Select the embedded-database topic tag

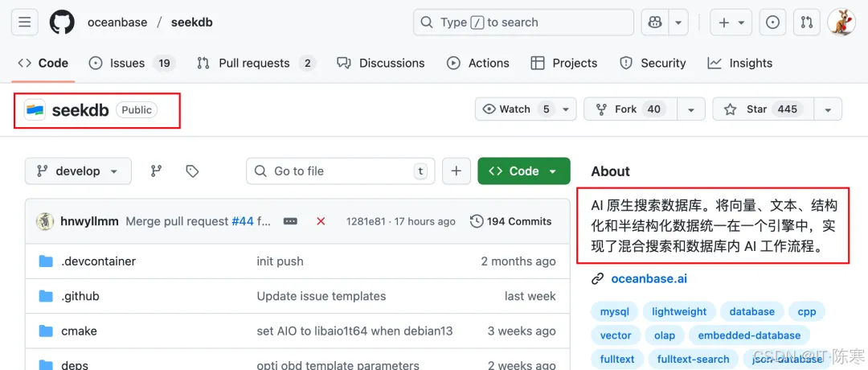pyautogui.click(x=749, y=335)
